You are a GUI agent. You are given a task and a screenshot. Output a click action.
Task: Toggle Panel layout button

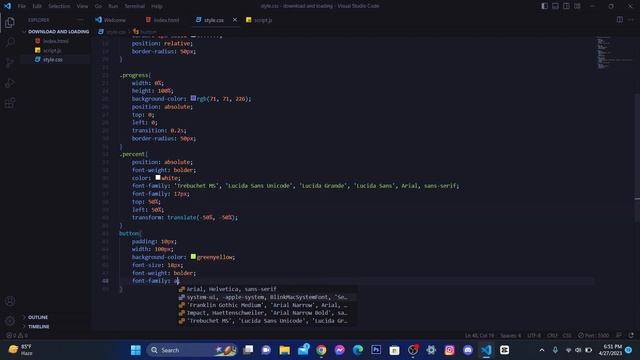click(x=556, y=6)
